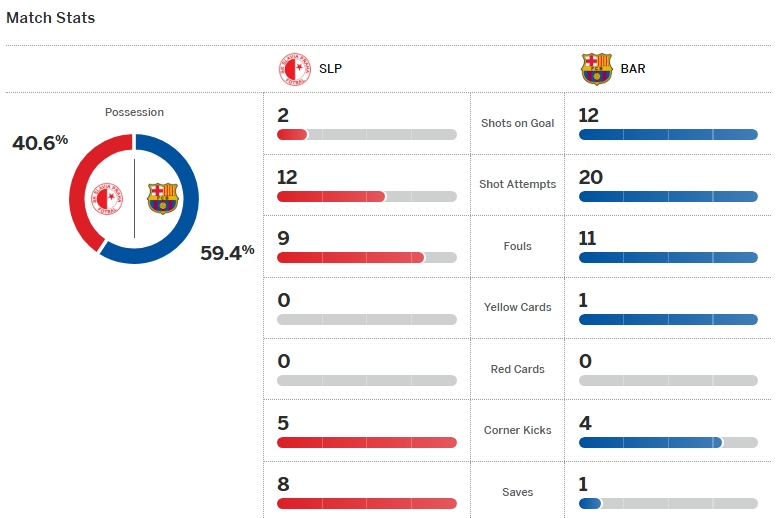Click SLP Fouls red bar
Image resolution: width=779 pixels, height=518 pixels.
click(350, 257)
